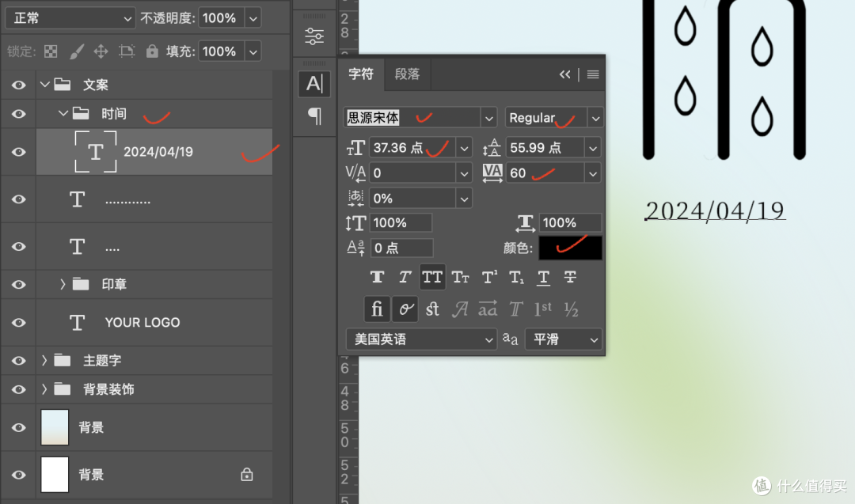Click the black text color swatch
The height and width of the screenshot is (504, 855).
tap(570, 248)
